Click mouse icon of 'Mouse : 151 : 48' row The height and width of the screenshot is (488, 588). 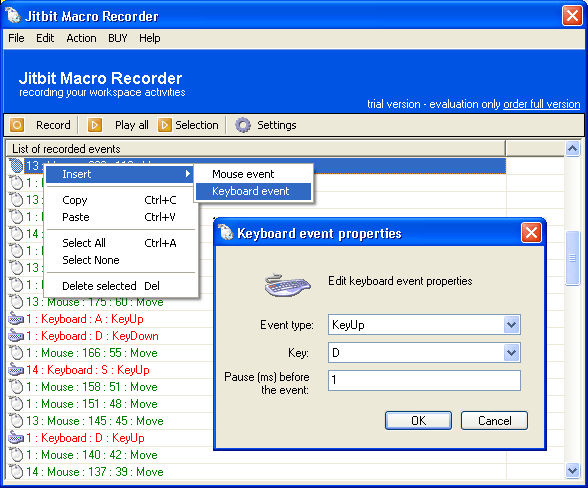coord(16,404)
